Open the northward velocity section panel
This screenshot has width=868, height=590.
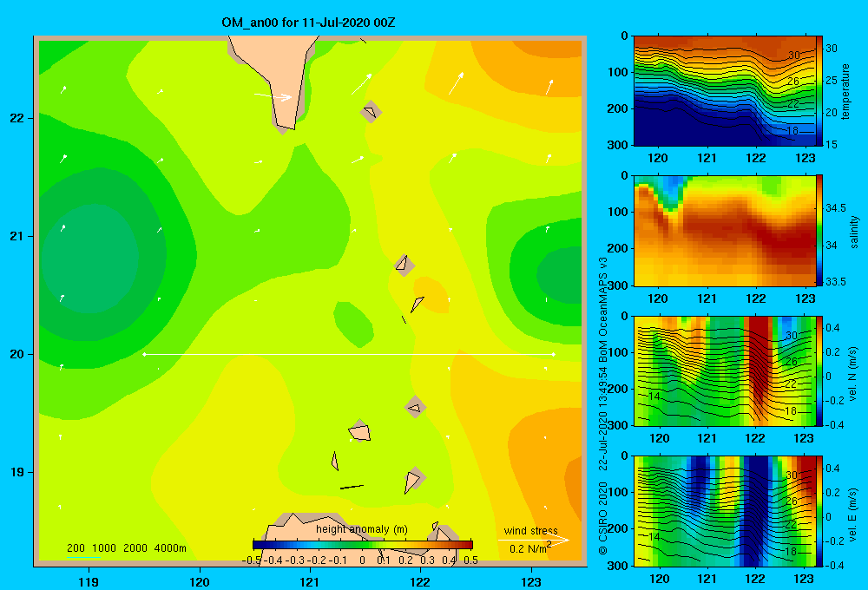pyautogui.click(x=725, y=370)
